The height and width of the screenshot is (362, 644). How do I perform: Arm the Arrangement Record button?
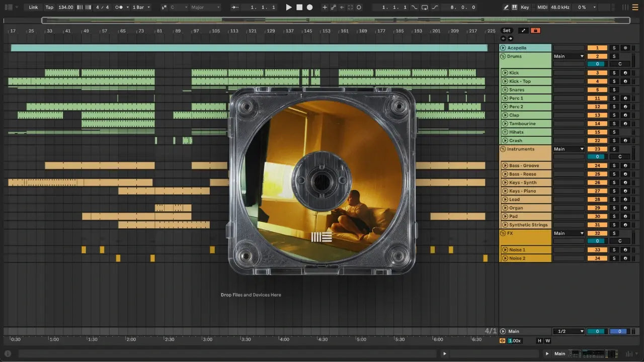point(310,8)
